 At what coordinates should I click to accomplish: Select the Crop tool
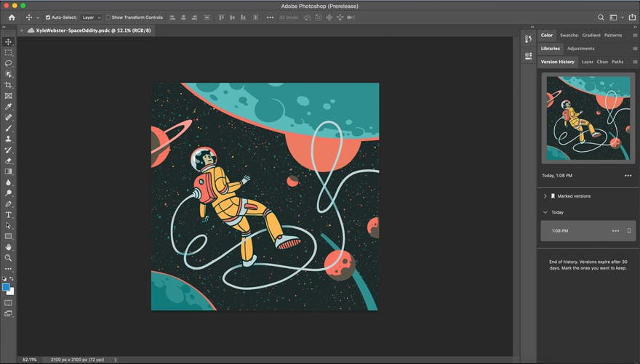[x=9, y=85]
